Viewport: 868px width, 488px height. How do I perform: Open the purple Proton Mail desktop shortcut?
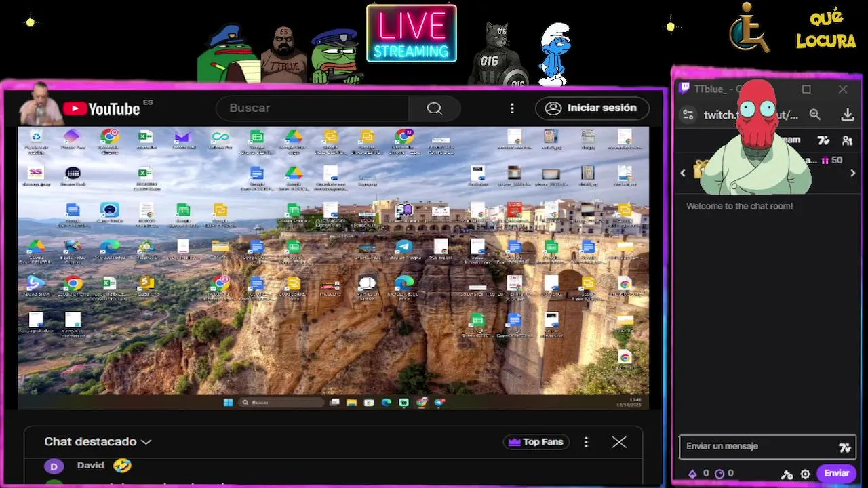point(182,138)
